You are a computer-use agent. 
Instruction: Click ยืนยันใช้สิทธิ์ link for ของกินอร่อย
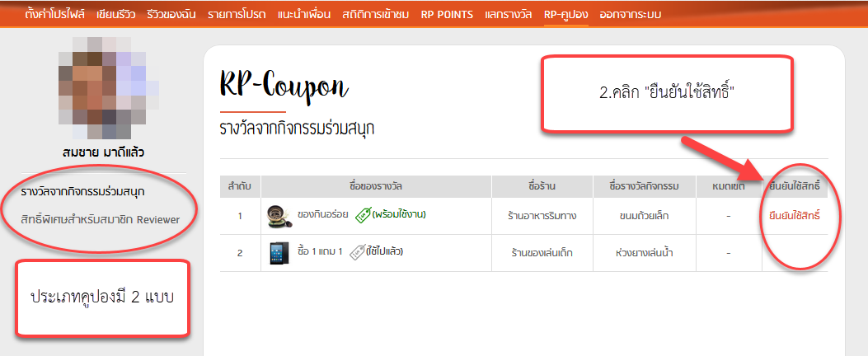(x=795, y=215)
